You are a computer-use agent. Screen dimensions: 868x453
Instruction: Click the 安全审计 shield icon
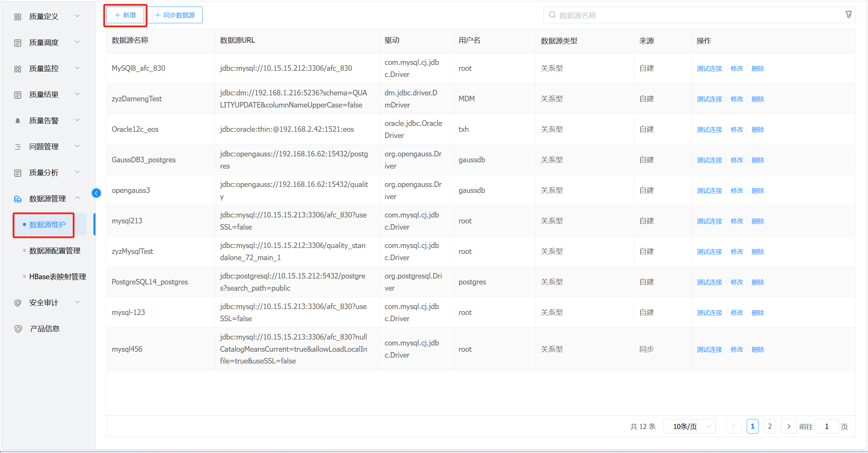click(x=18, y=303)
